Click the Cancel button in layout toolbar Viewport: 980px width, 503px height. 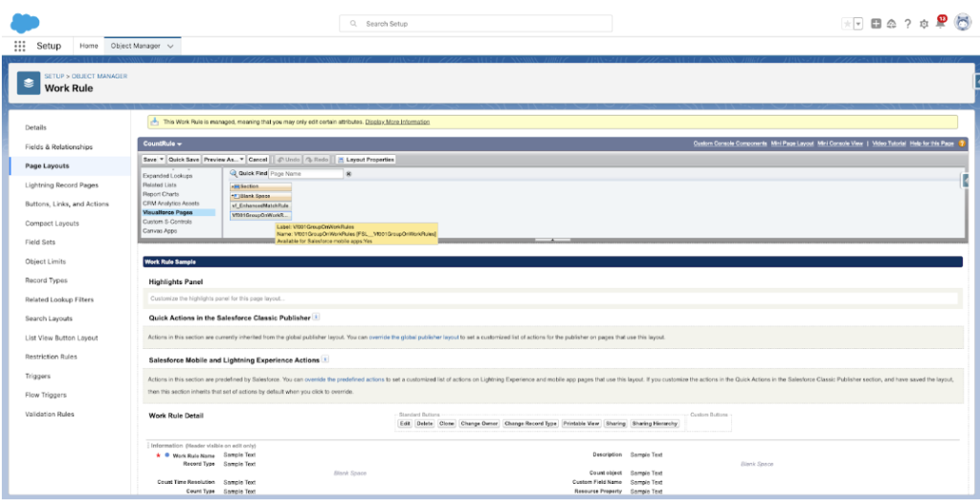click(x=258, y=160)
